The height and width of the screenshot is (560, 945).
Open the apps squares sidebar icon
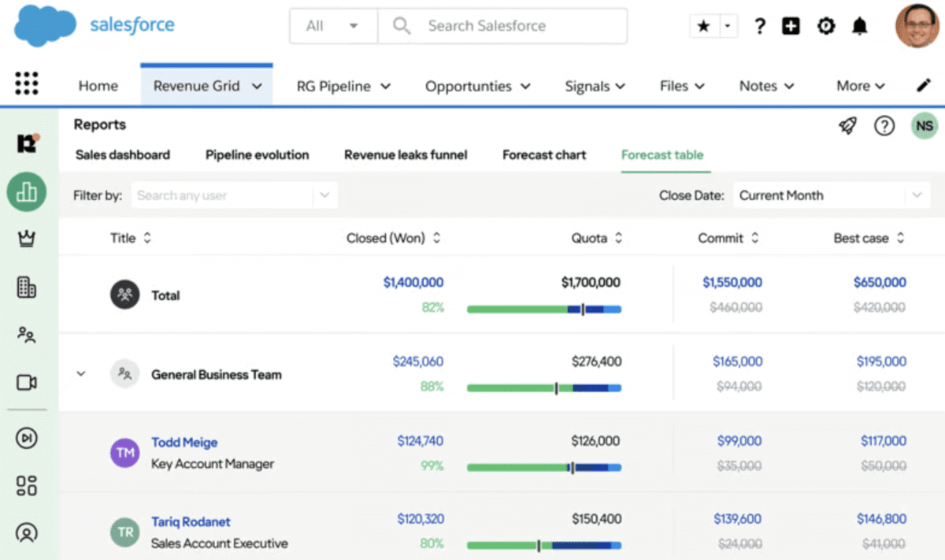27,486
